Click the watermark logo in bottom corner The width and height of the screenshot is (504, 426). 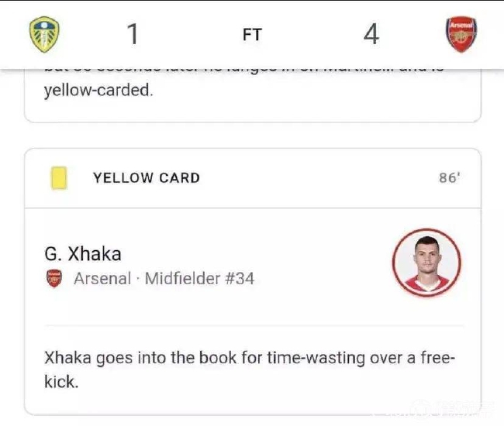point(457,407)
